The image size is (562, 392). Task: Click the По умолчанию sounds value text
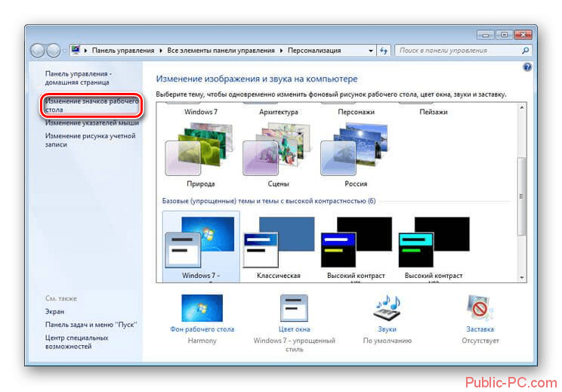387,341
